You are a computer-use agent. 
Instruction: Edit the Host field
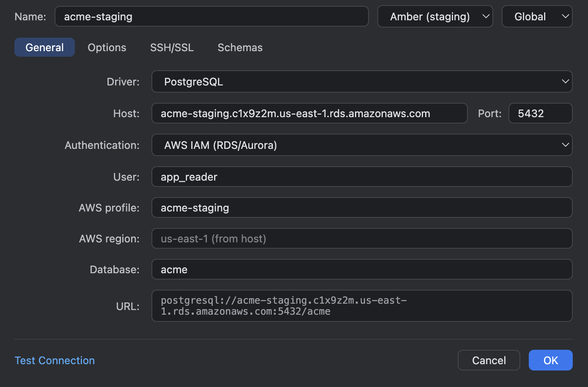click(309, 113)
